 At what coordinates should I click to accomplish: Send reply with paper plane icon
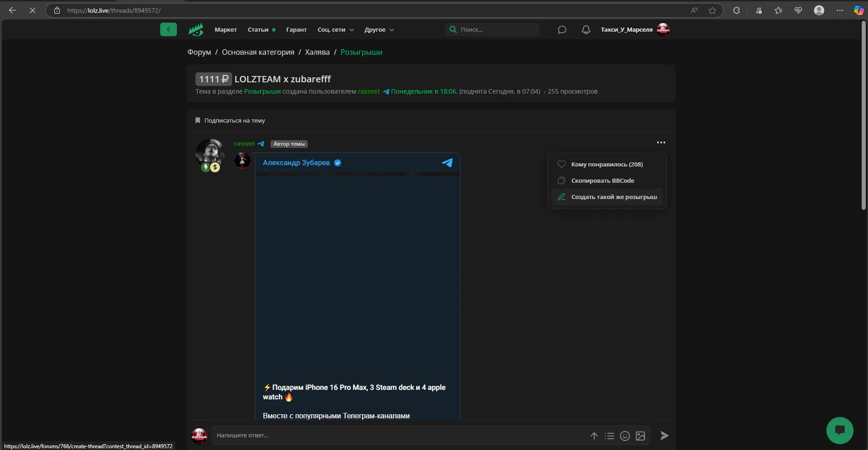point(664,436)
